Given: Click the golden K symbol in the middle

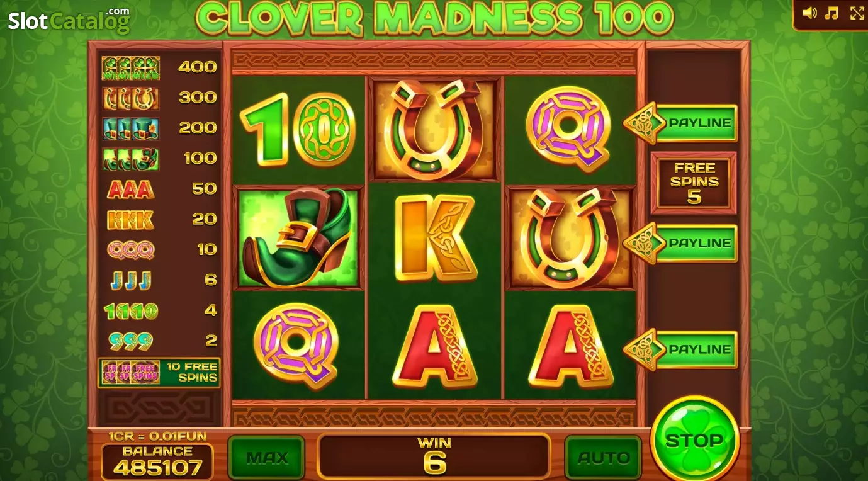Looking at the screenshot, I should coord(434,237).
